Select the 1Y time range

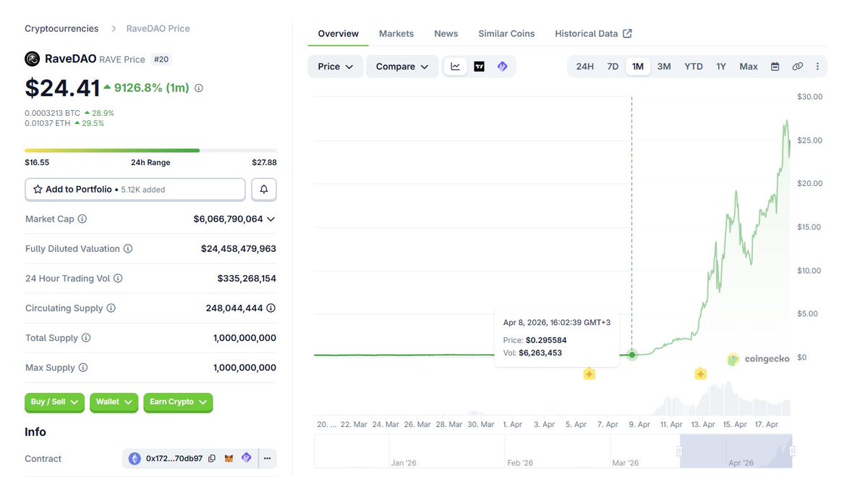(721, 67)
